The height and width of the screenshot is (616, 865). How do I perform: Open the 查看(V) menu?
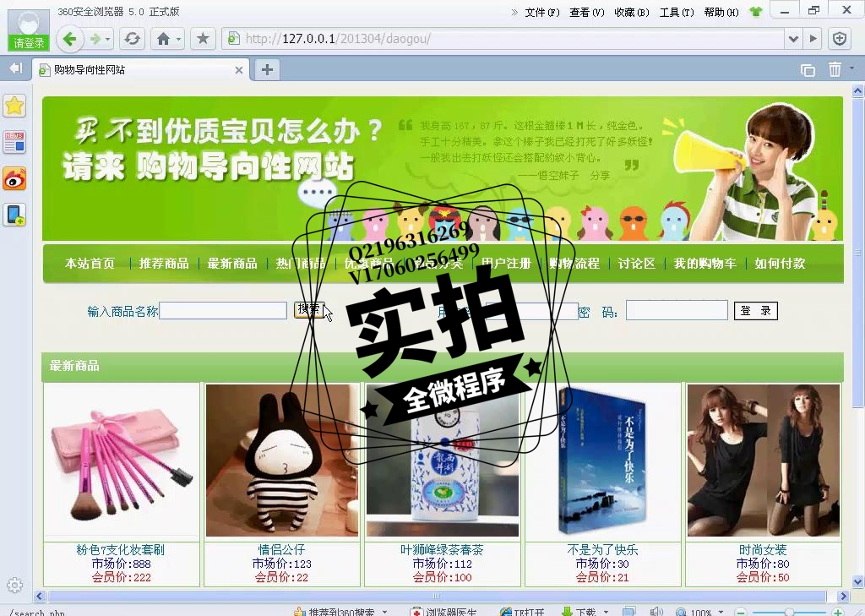click(587, 12)
